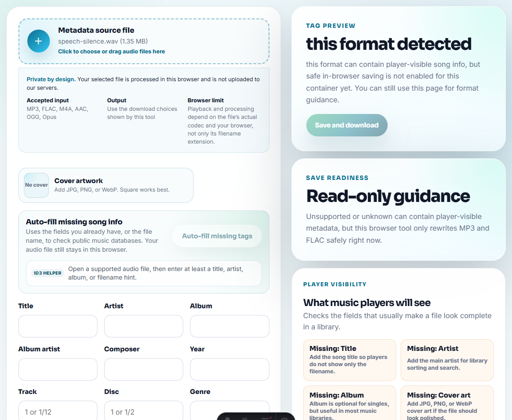
Task: Click the 'ID3 HELPER' badge
Action: pyautogui.click(x=48, y=273)
